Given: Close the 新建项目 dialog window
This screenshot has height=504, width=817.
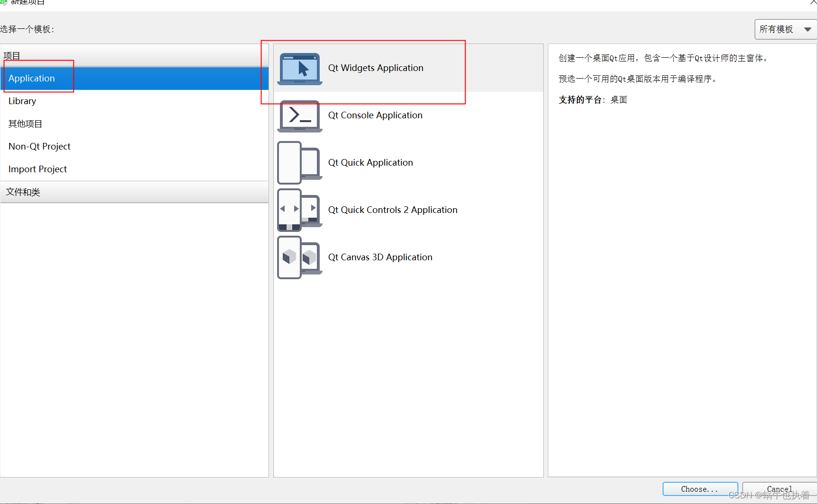Looking at the screenshot, I should (x=813, y=2).
